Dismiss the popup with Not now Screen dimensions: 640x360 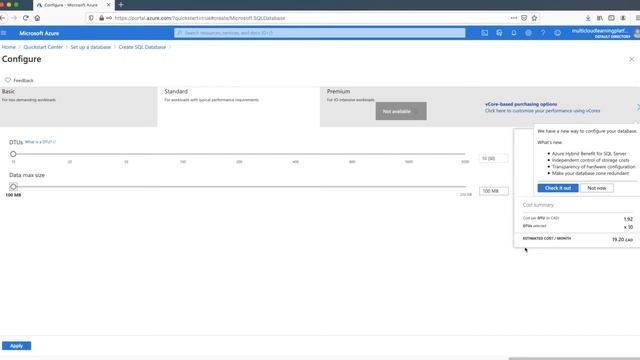597,188
